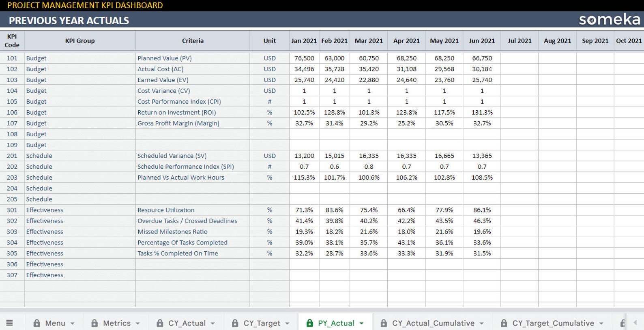Go to the CY_Actual sheet tab
This screenshot has height=330, width=644.
click(x=186, y=323)
